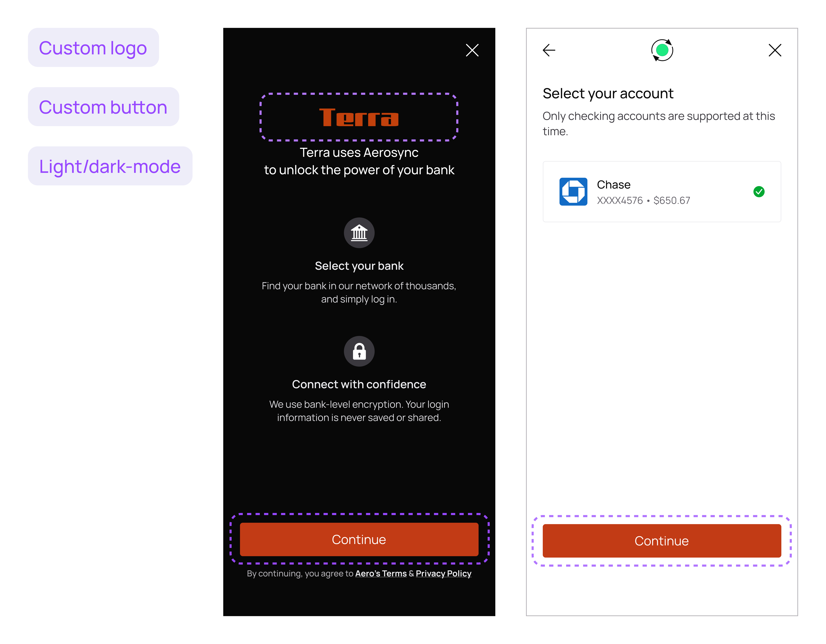Click the Select your bank heading
826x644 pixels.
click(x=359, y=266)
